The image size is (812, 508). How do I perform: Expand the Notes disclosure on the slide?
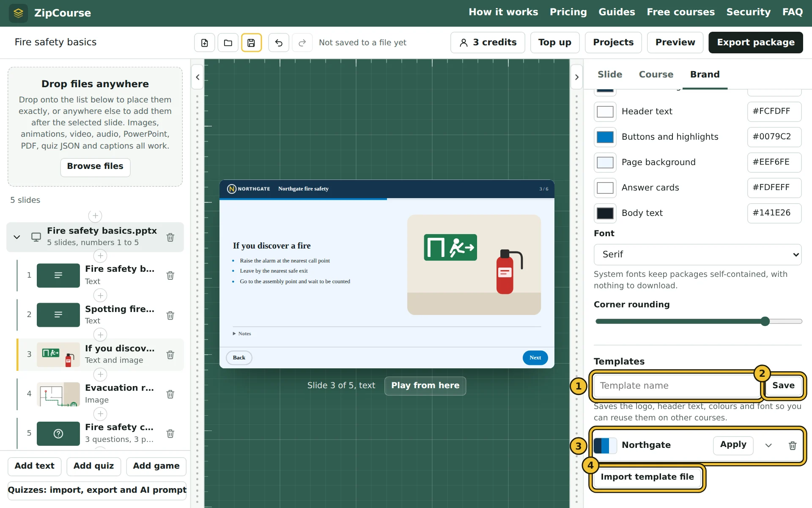click(x=242, y=334)
